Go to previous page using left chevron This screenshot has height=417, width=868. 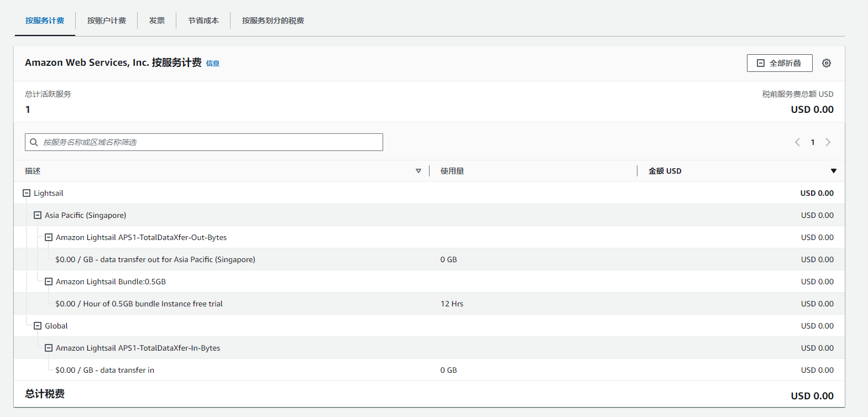(x=797, y=142)
